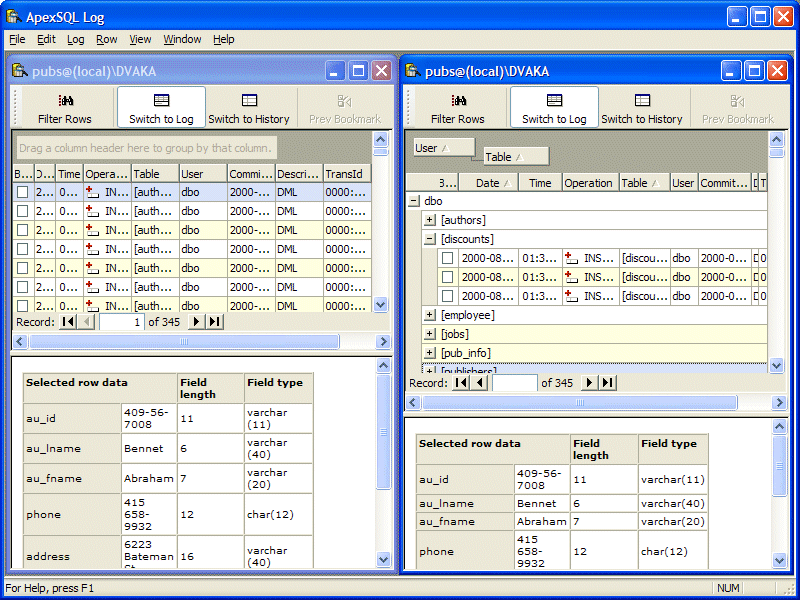Check second discounts row checkbox

(x=447, y=277)
